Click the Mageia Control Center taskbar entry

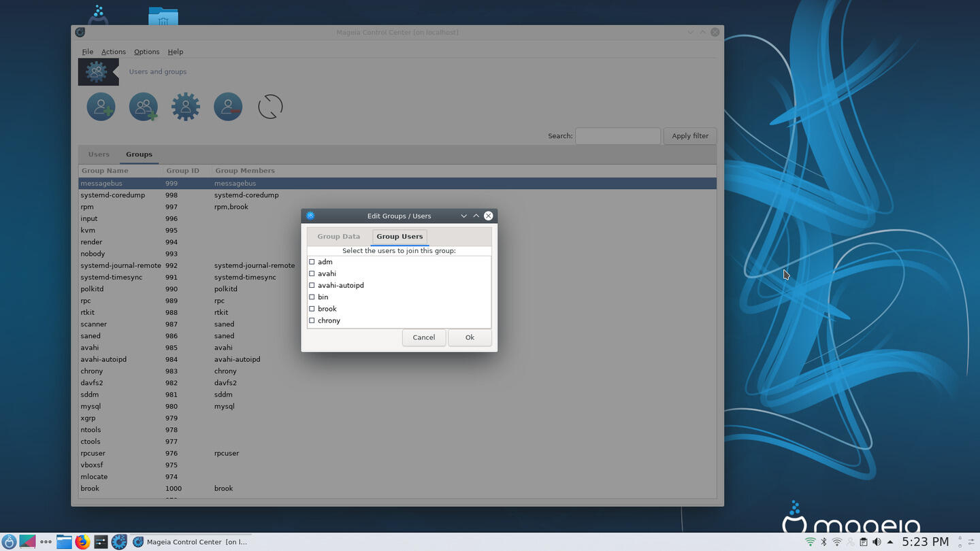point(191,541)
